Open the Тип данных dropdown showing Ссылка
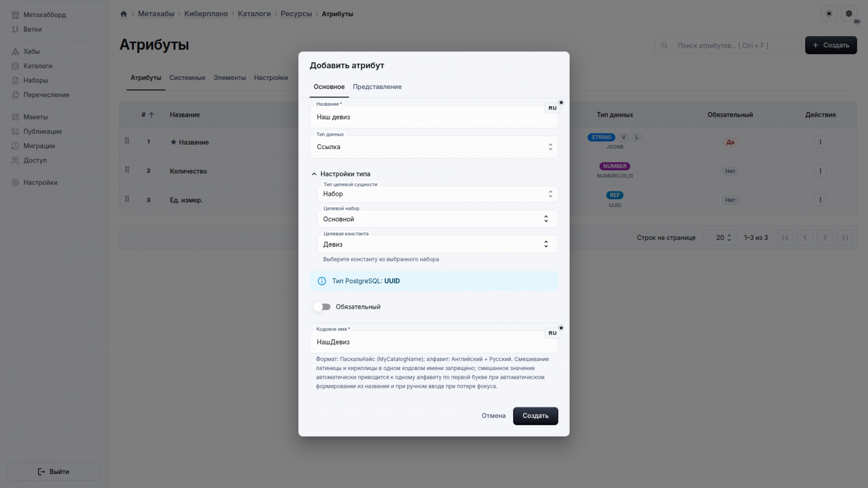868x488 pixels. click(x=434, y=146)
